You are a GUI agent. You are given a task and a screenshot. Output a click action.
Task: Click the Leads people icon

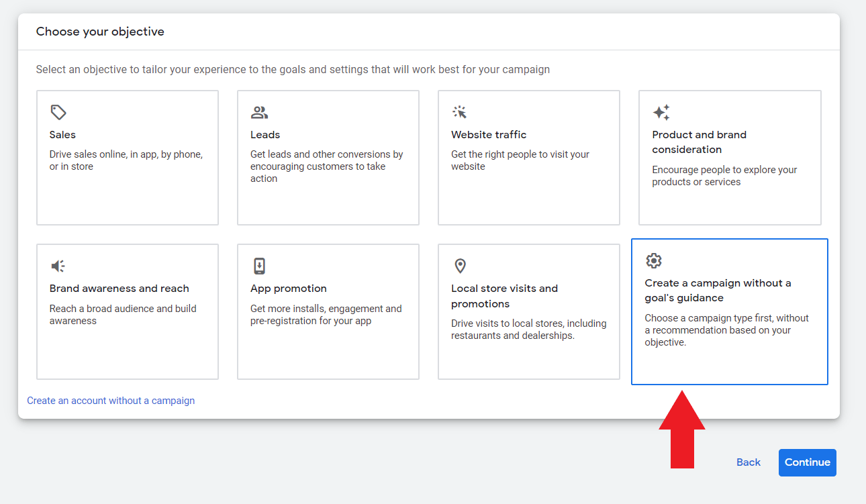coord(259,112)
